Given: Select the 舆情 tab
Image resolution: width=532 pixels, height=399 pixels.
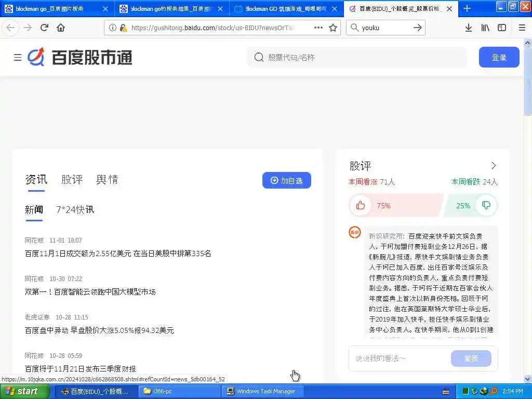Looking at the screenshot, I should pos(107,179).
